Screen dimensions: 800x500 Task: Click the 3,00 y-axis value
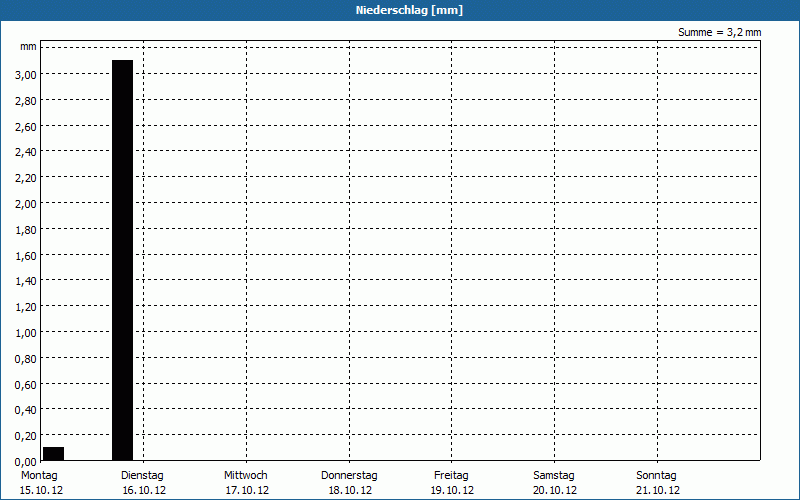pyautogui.click(x=26, y=74)
